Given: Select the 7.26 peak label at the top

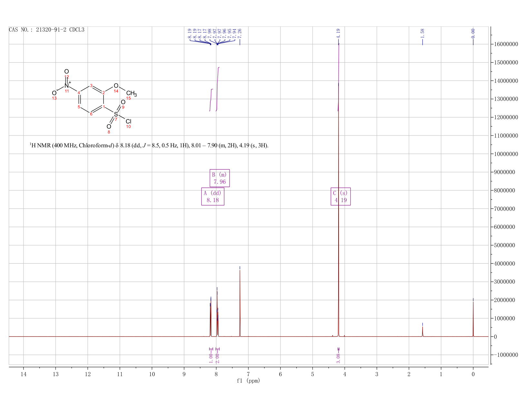Looking at the screenshot, I should 240,34.
